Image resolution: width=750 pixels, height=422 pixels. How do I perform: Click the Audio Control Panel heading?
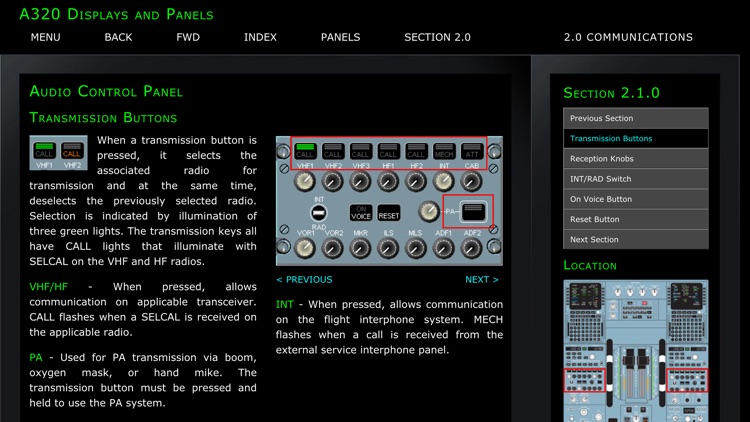pos(106,91)
